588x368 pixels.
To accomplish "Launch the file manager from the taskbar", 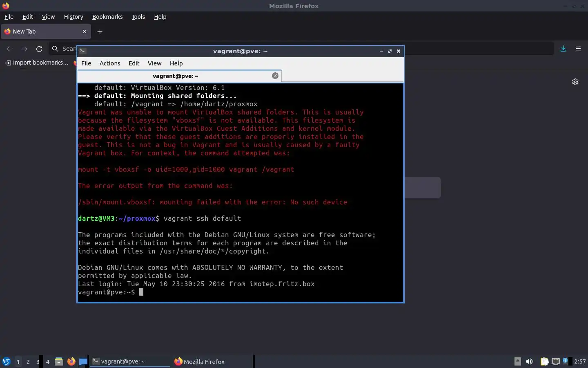I will click(x=59, y=361).
